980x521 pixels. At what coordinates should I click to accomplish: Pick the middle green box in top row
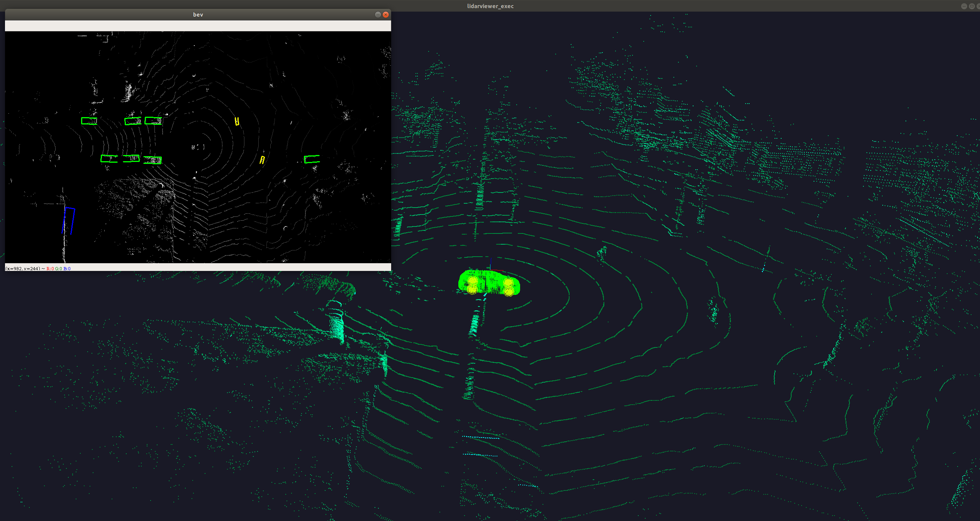pyautogui.click(x=133, y=121)
